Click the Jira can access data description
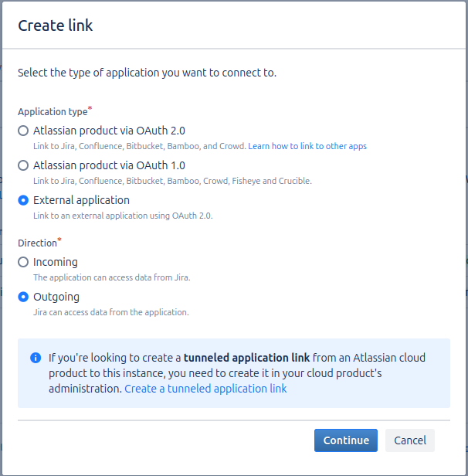This screenshot has width=468, height=476. click(x=111, y=312)
